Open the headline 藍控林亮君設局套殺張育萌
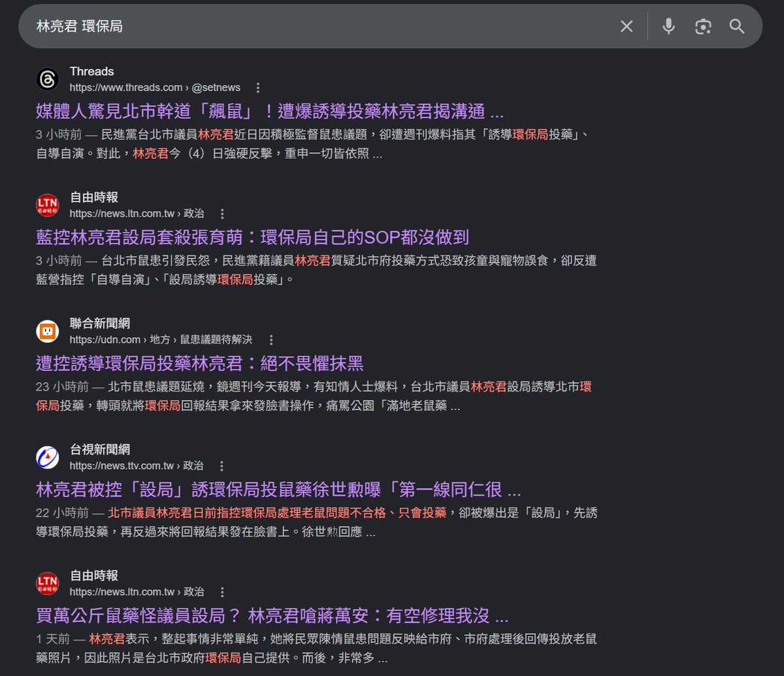Image resolution: width=784 pixels, height=676 pixels. click(252, 237)
